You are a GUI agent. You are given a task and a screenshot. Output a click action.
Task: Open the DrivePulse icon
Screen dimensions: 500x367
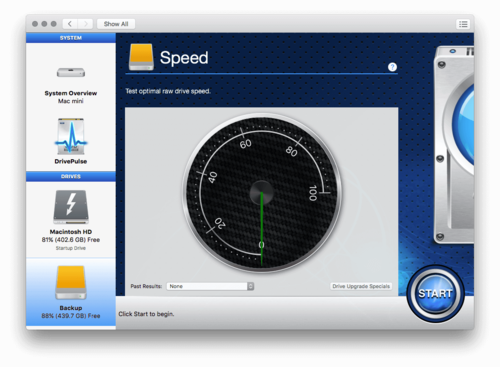pyautogui.click(x=71, y=136)
